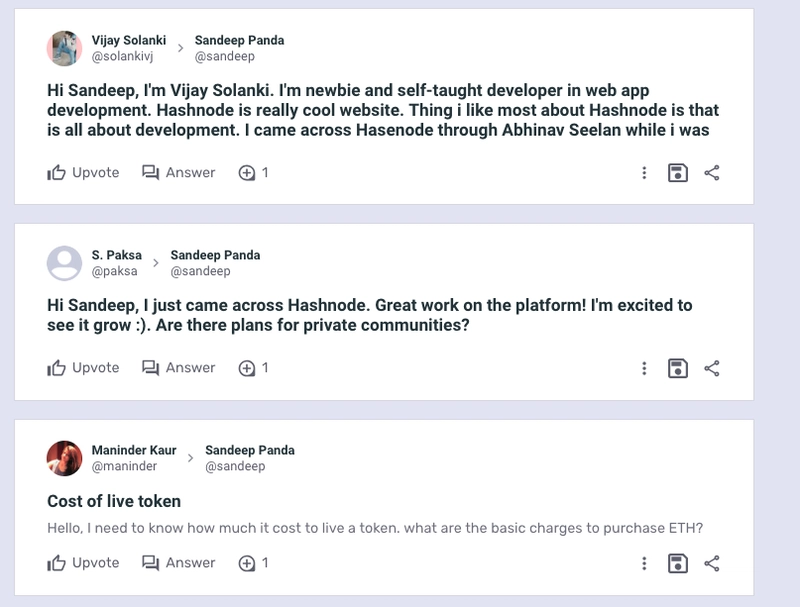Add reaction on Cost of live token post

(254, 563)
